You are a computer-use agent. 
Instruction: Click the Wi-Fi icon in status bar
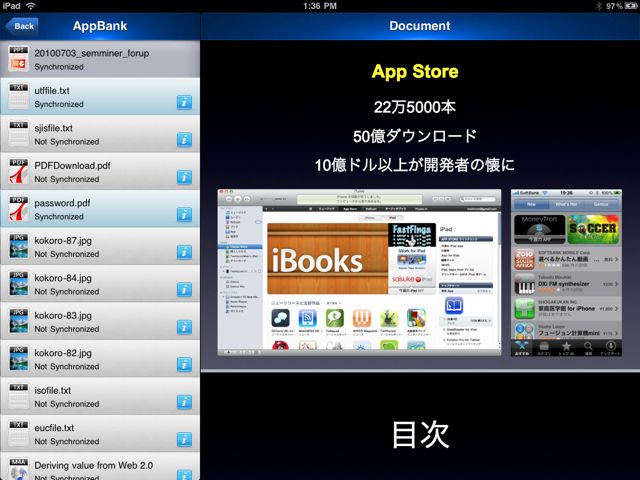click(31, 6)
